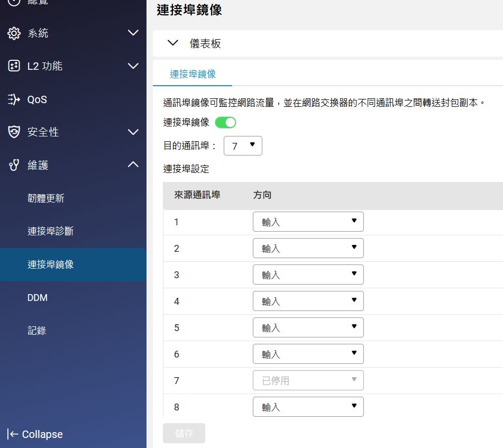
Task: Select 連接埠鏡像 in the sidebar
Action: [73, 264]
